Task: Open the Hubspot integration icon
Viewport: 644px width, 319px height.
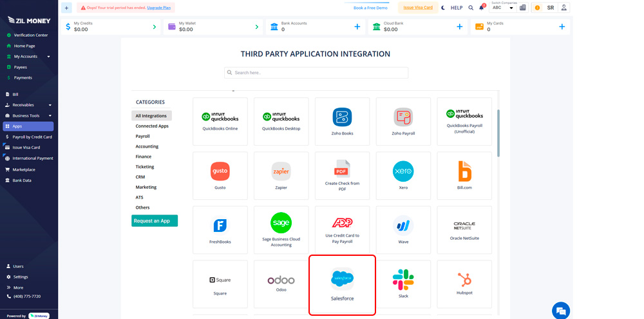Action: pyautogui.click(x=464, y=280)
